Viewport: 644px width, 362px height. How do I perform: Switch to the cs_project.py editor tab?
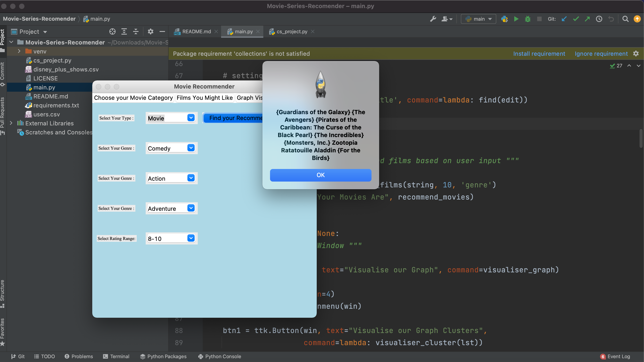click(x=292, y=31)
